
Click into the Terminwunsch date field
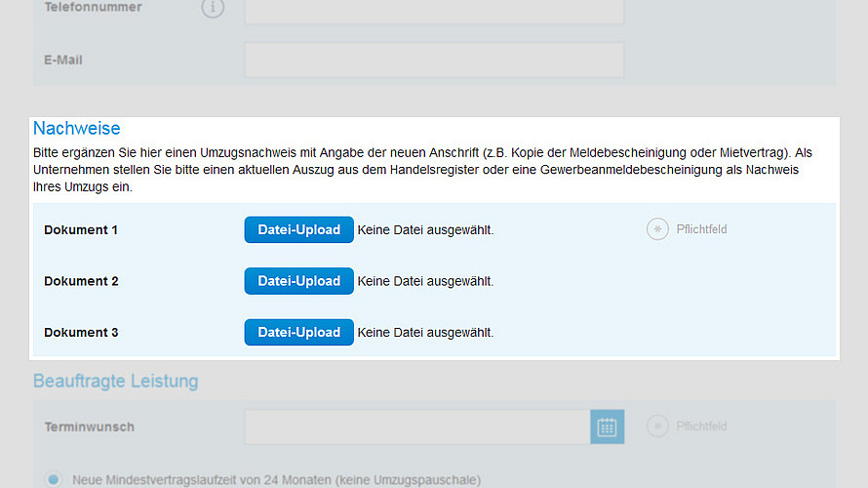tap(416, 427)
